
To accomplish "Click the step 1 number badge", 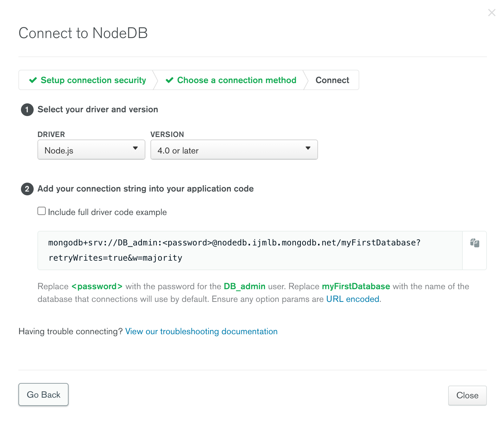I will click(27, 110).
